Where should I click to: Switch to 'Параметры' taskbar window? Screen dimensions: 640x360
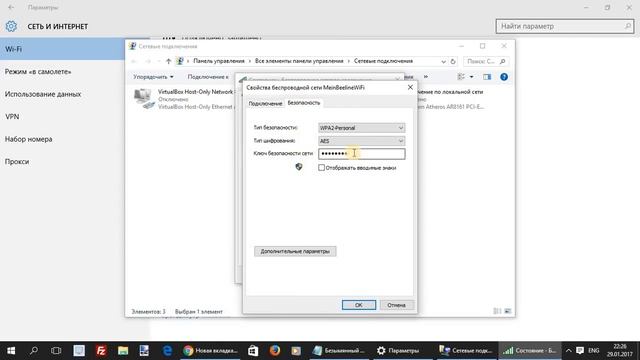tap(402, 351)
